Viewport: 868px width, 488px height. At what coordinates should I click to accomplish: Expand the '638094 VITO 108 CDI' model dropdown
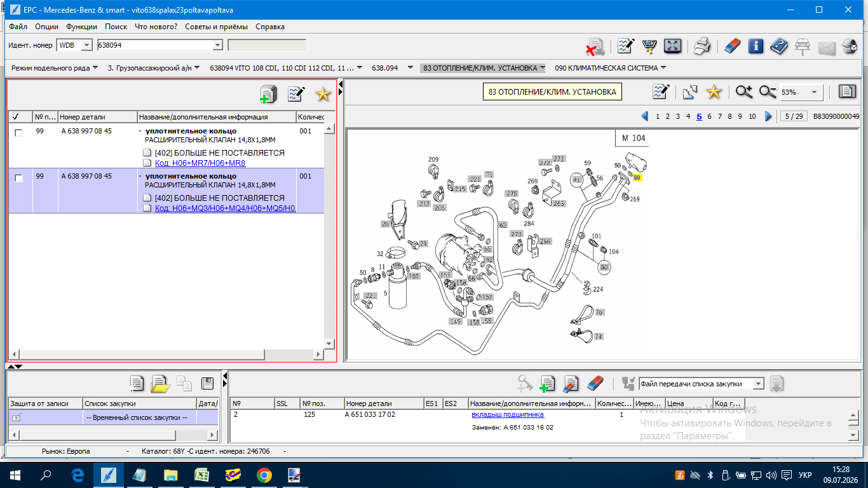pyautogui.click(x=360, y=68)
